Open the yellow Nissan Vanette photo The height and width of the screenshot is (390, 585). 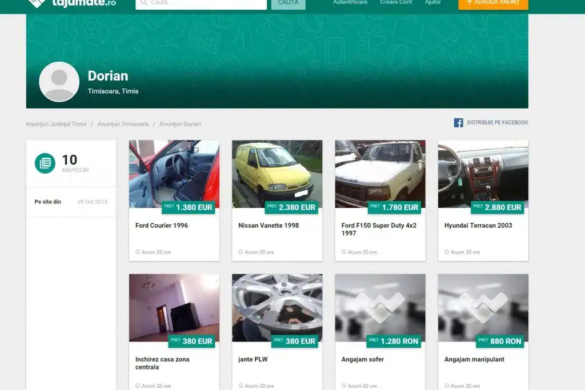[x=277, y=174]
